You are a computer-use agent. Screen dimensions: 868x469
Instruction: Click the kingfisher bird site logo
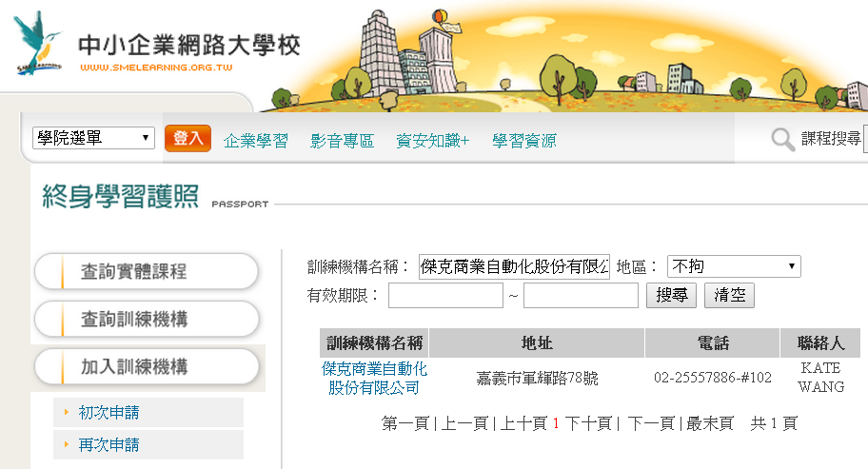pos(38,43)
